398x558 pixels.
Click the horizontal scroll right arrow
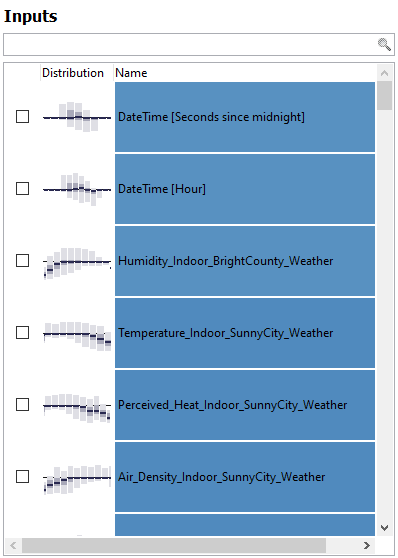[367, 545]
